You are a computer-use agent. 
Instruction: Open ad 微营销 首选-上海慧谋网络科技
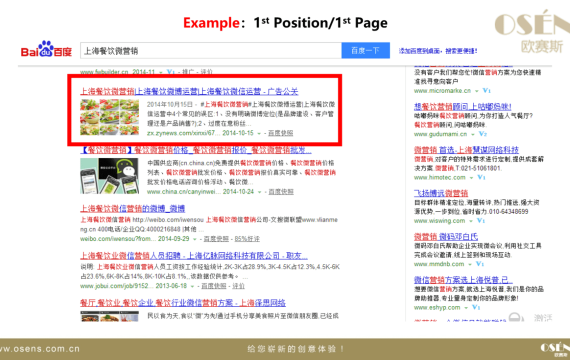466,150
